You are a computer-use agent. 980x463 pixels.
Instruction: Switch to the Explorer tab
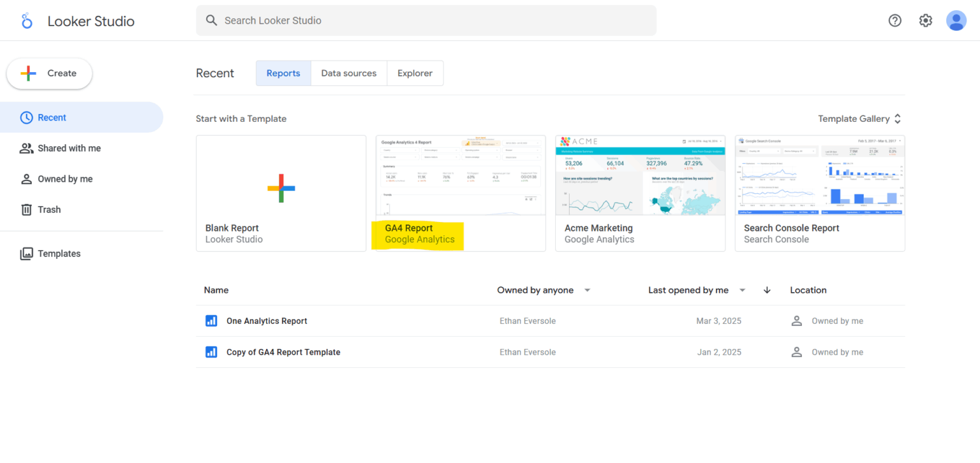point(415,73)
